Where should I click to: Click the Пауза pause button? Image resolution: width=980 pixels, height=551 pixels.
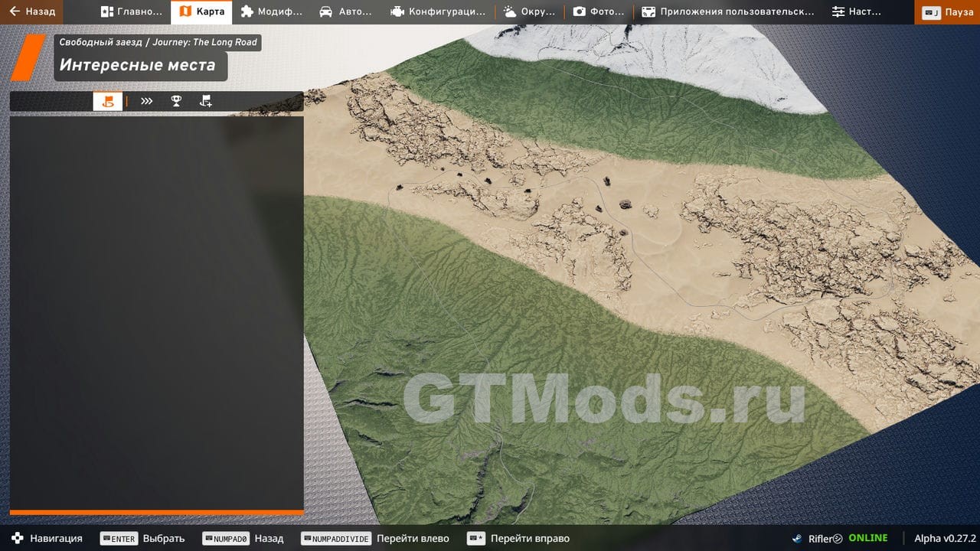coord(947,11)
